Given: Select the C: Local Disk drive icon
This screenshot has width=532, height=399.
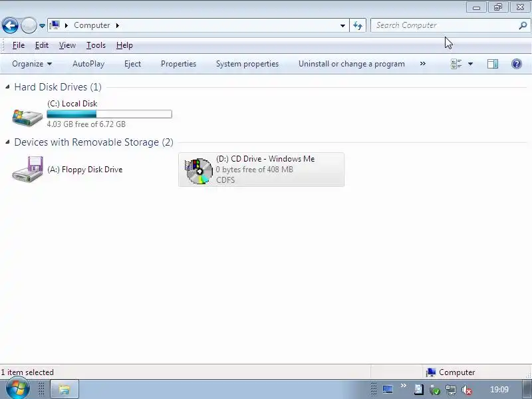Looking at the screenshot, I should point(27,116).
